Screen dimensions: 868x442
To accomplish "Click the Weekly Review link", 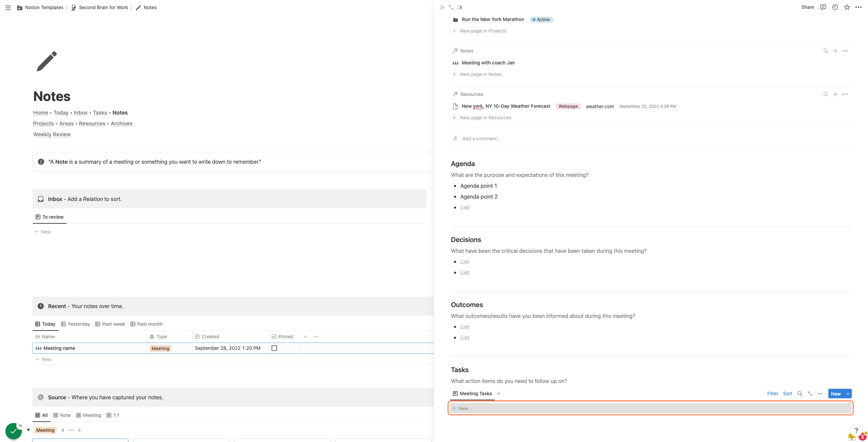I will (52, 134).
